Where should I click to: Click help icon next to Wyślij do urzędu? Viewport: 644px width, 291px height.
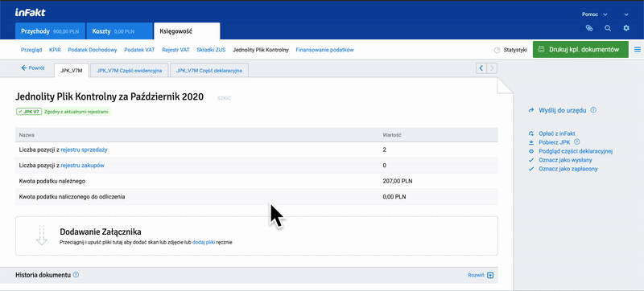593,110
